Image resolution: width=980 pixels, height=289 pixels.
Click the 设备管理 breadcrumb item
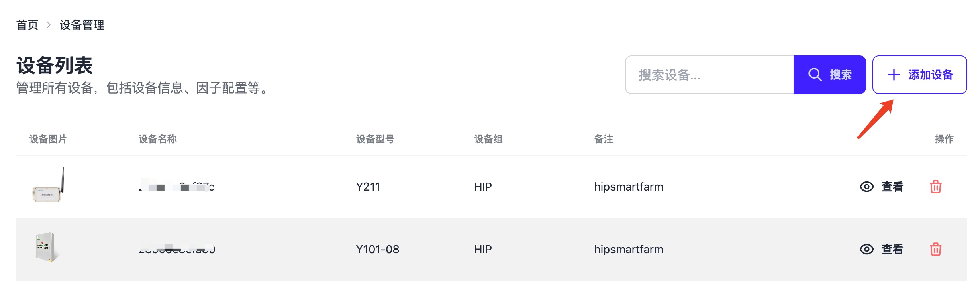81,25
